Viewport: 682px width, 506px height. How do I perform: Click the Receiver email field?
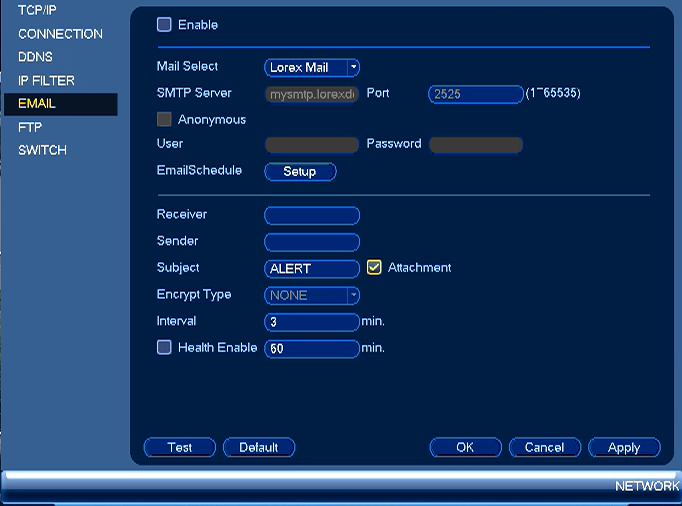coord(312,215)
